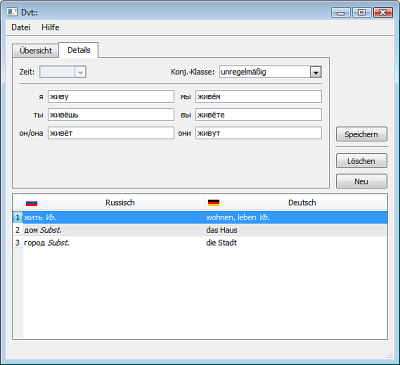Viewport: 400px width, 365px height.
Task: Select the das Haus cell
Action: tap(296, 230)
